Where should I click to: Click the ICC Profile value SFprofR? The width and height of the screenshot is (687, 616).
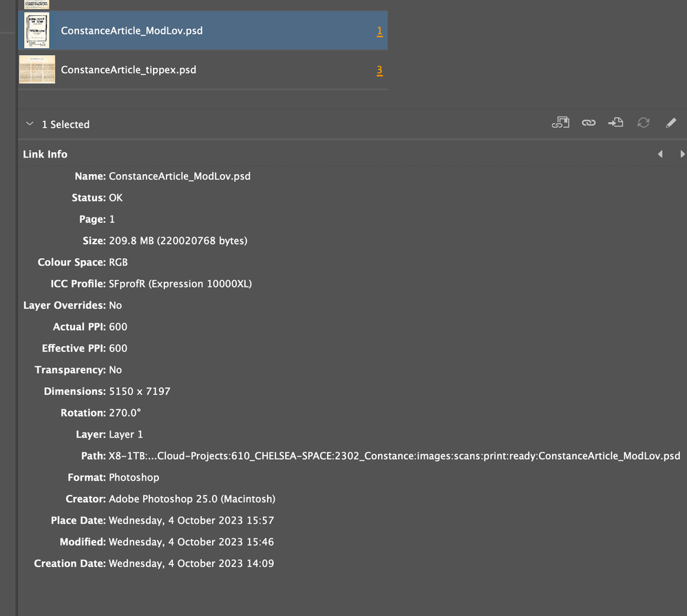pyautogui.click(x=180, y=284)
